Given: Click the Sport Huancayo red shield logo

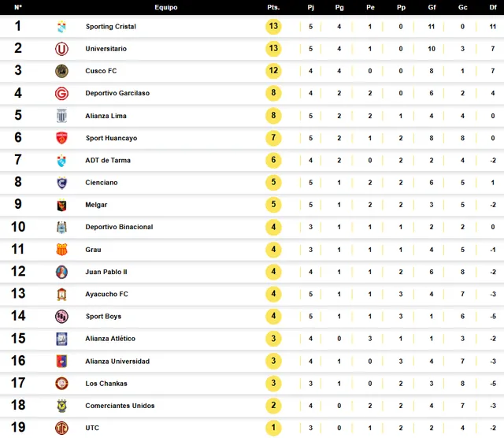Looking at the screenshot, I should (x=61, y=138).
